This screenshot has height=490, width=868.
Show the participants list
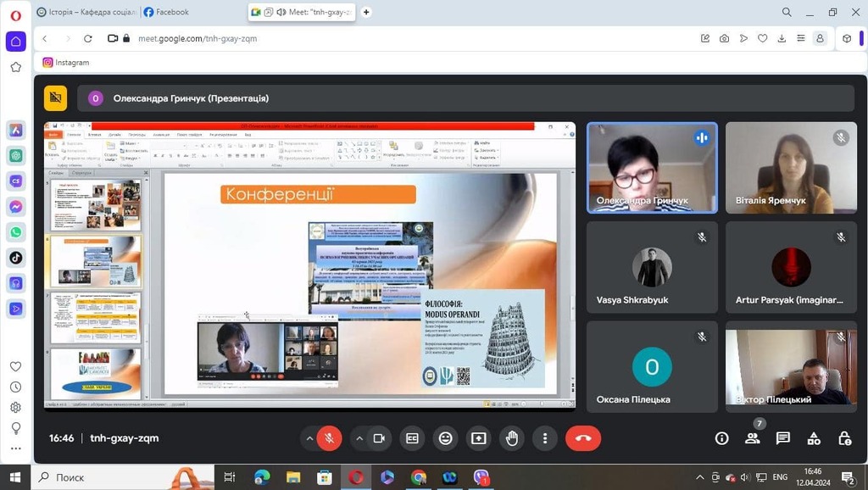(752, 438)
